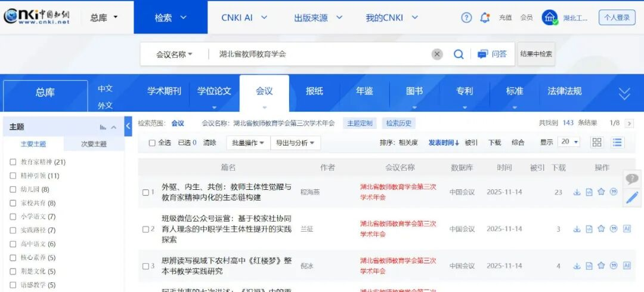Expand the 出版来源 menu

coord(318,17)
